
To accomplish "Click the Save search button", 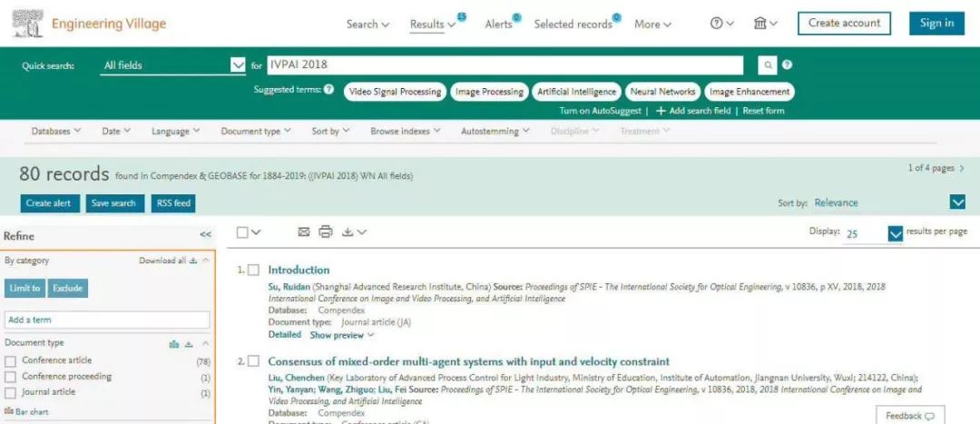I will 115,203.
